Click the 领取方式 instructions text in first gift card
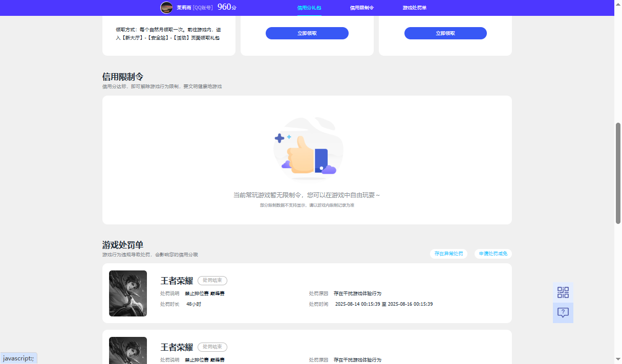 [x=168, y=34]
